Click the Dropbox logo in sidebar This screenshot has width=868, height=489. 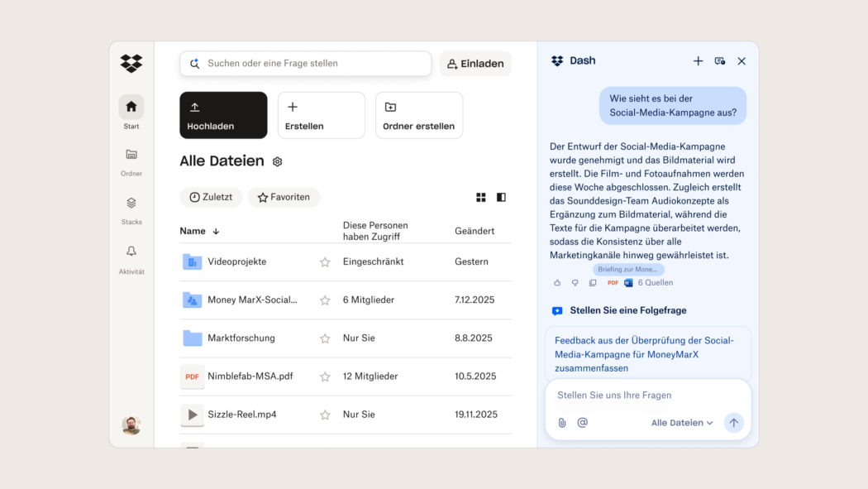(131, 64)
